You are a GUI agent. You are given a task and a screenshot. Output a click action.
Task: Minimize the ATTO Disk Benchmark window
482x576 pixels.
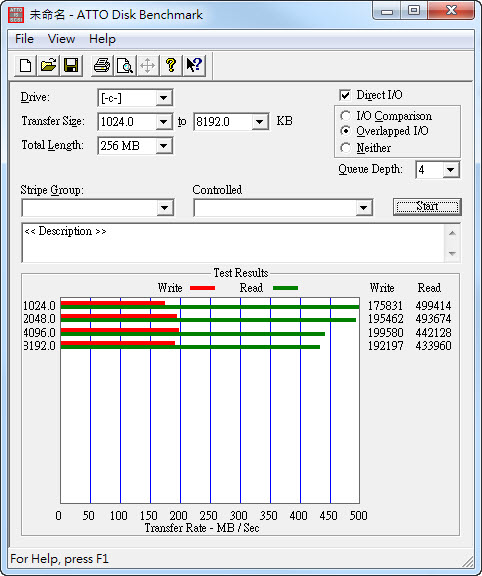(x=387, y=11)
